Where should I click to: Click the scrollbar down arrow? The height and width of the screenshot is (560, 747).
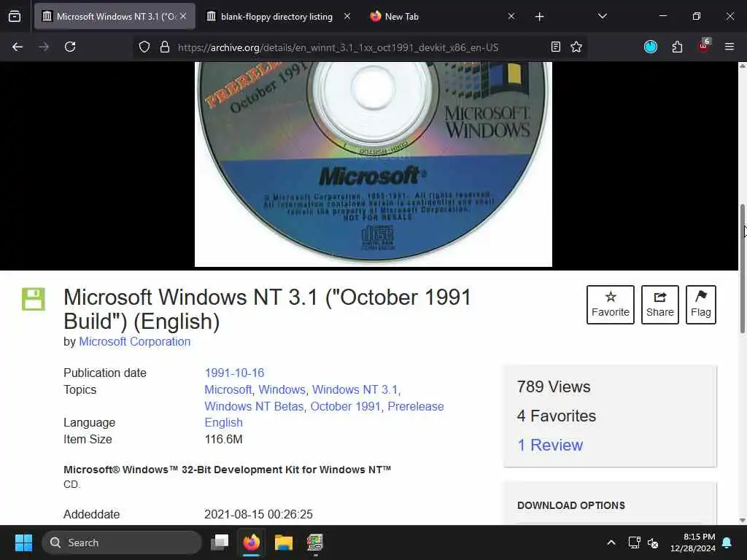[x=742, y=520]
